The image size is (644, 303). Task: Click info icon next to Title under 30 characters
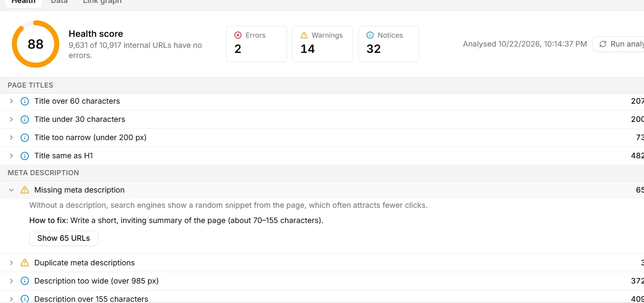25,119
